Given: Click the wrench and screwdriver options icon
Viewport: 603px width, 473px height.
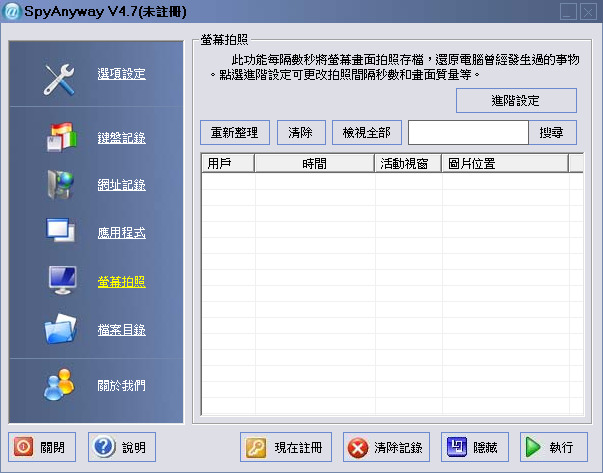Looking at the screenshot, I should (x=60, y=78).
